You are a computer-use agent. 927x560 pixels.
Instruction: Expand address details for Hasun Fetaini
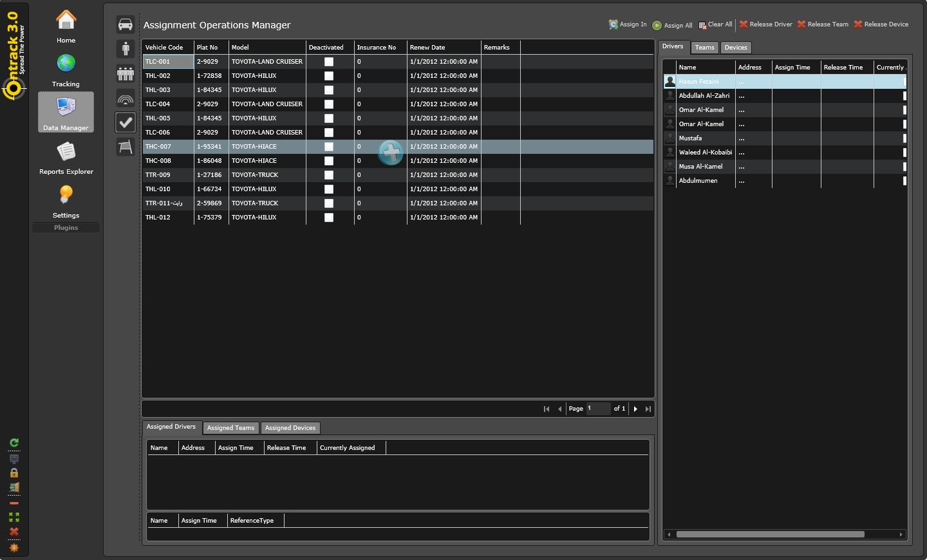tap(742, 81)
